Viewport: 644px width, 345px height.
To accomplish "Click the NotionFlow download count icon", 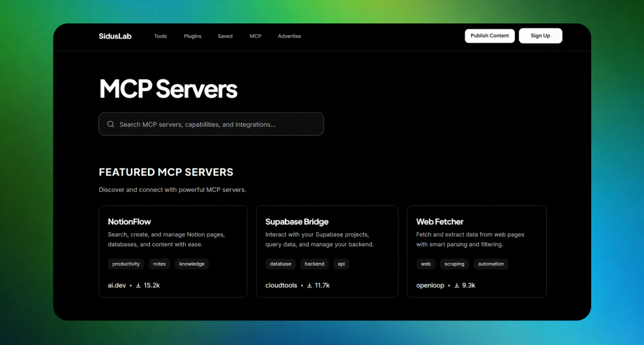I will coord(139,286).
